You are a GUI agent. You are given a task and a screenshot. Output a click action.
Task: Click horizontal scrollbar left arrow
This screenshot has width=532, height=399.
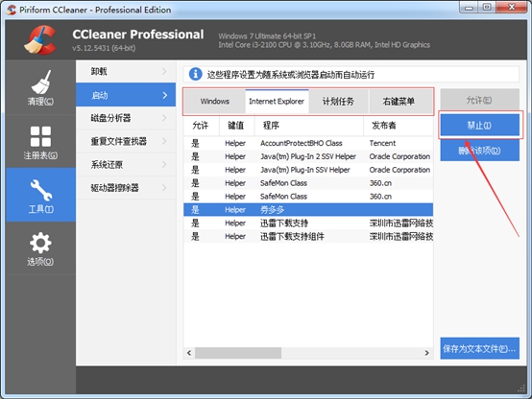[x=189, y=353]
